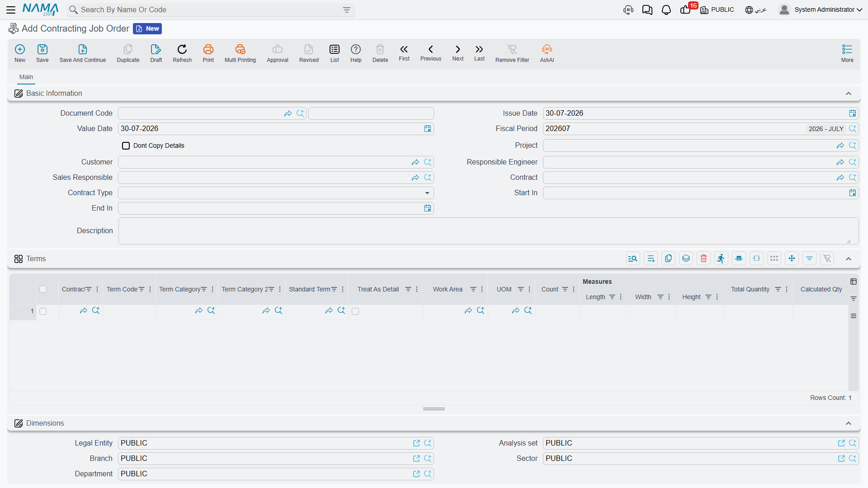The width and height of the screenshot is (868, 488).
Task: Look up a Customer with search icon
Action: tap(428, 162)
